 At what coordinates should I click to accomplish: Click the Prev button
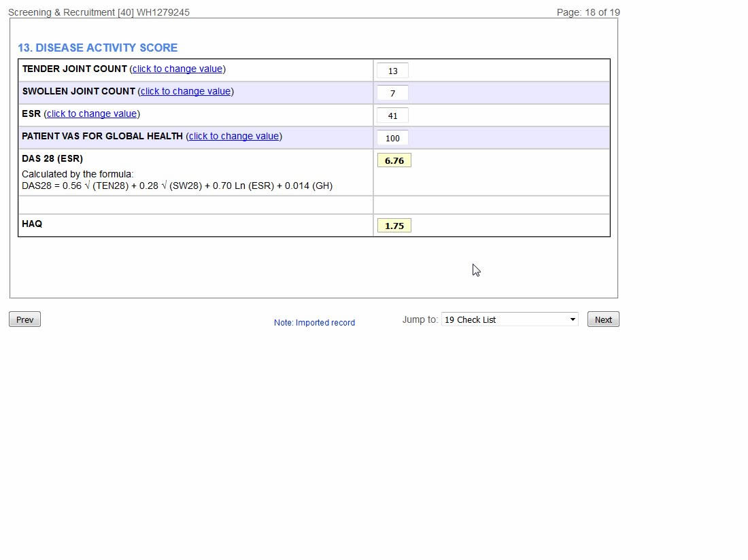click(24, 319)
